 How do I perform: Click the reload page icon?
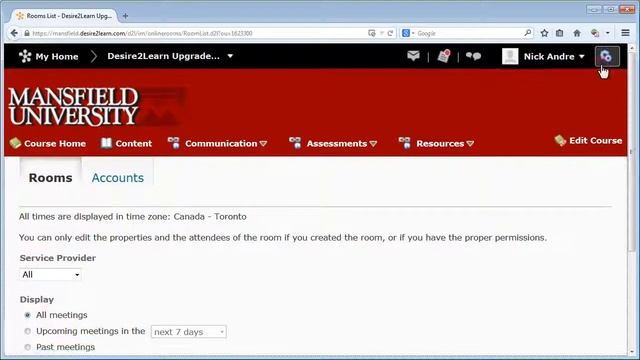click(x=390, y=33)
